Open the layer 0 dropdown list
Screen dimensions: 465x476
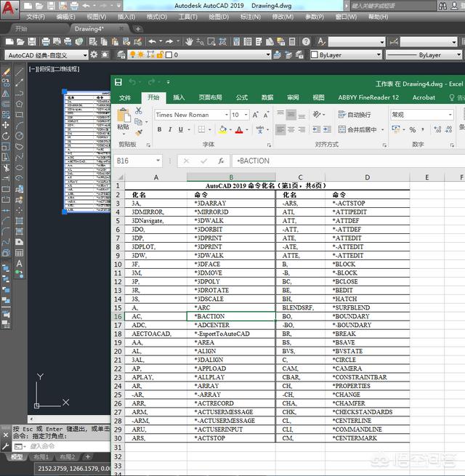coord(268,55)
